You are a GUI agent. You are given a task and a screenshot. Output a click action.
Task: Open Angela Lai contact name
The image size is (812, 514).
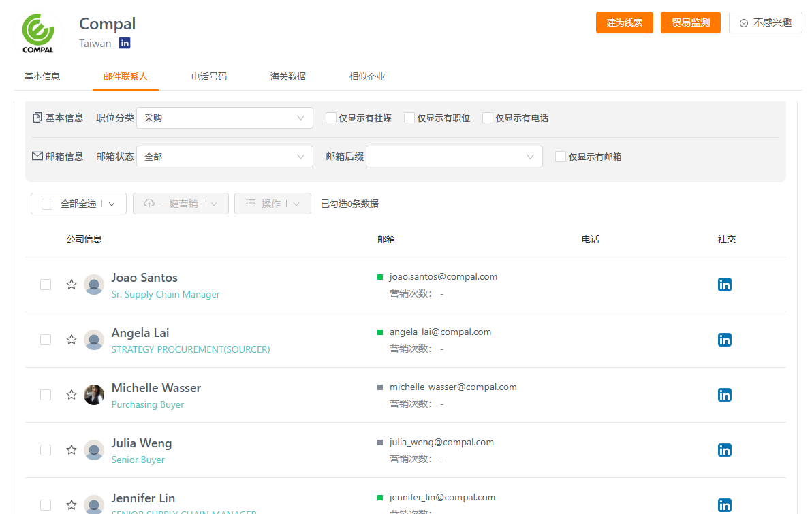click(140, 333)
